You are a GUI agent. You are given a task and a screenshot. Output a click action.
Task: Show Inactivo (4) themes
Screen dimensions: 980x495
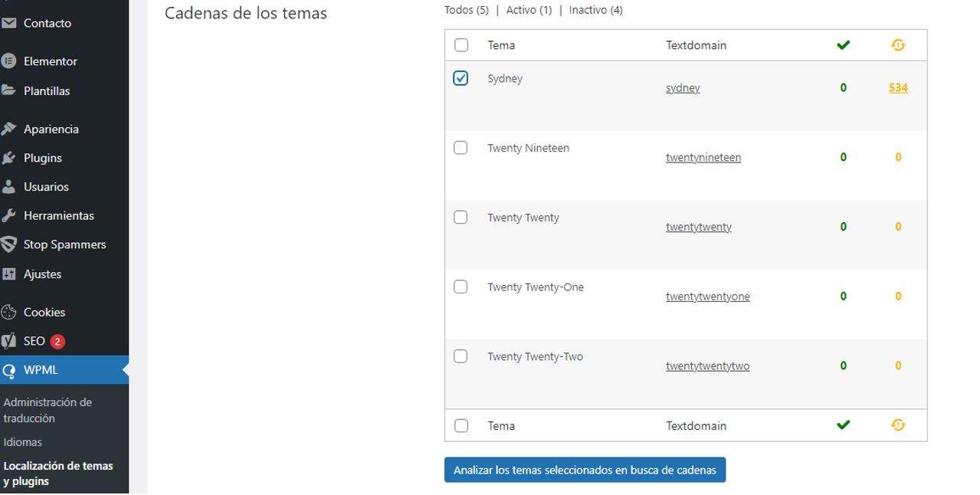595,10
